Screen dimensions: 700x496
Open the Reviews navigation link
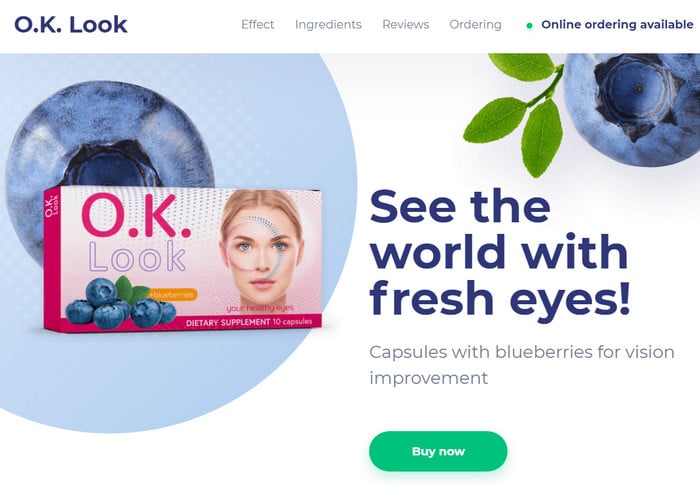pos(405,25)
